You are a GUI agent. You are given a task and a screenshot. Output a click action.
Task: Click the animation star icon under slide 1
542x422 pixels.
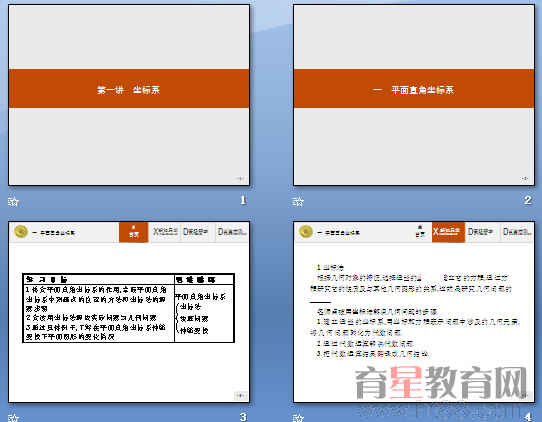click(x=13, y=201)
